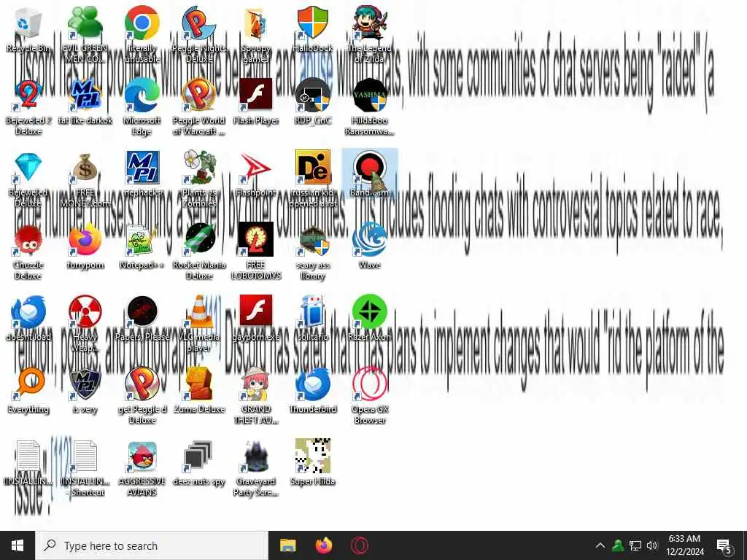
Task: Click the Peggle World of Warcraft icon
Action: point(199,96)
